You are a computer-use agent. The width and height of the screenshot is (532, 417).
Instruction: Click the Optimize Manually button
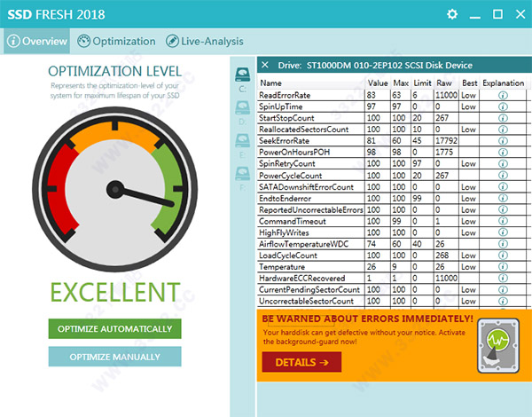click(x=114, y=357)
